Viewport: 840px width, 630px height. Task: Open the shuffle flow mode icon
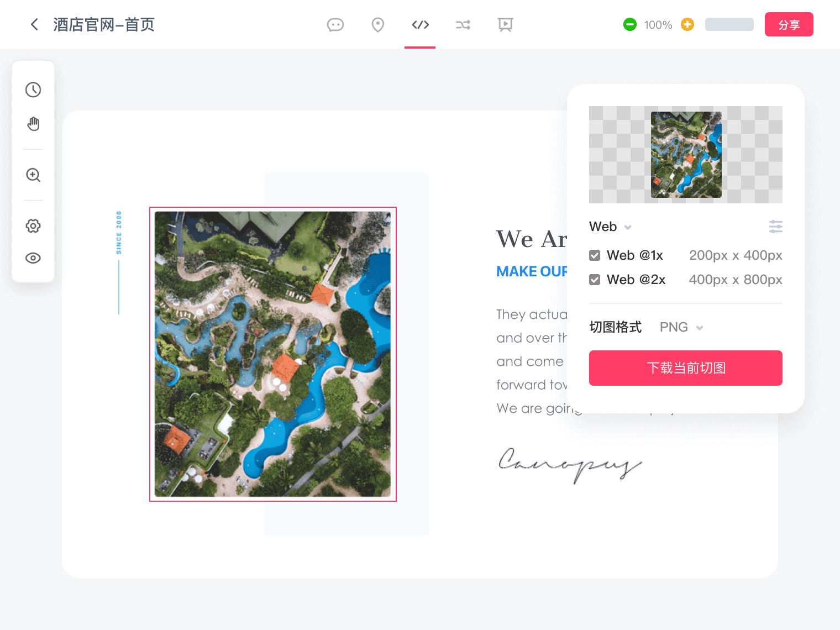tap(463, 25)
